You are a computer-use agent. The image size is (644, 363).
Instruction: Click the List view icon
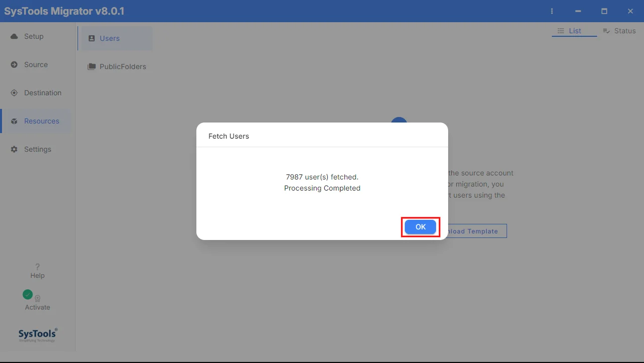[560, 31]
